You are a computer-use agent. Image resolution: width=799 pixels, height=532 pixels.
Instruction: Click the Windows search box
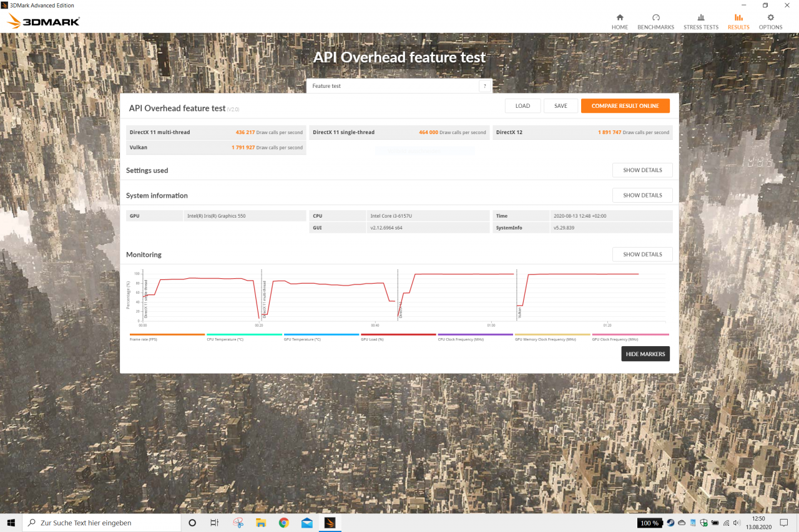click(x=101, y=523)
